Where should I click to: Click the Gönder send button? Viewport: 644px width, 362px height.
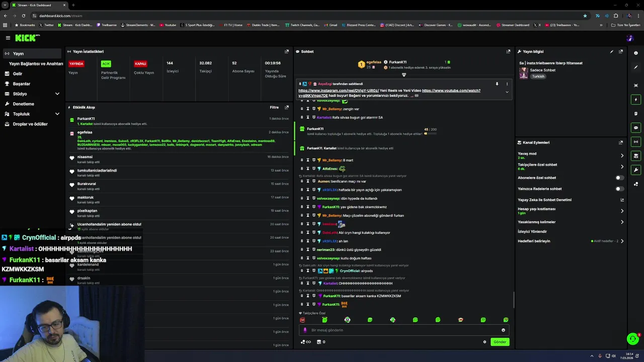[x=500, y=342]
